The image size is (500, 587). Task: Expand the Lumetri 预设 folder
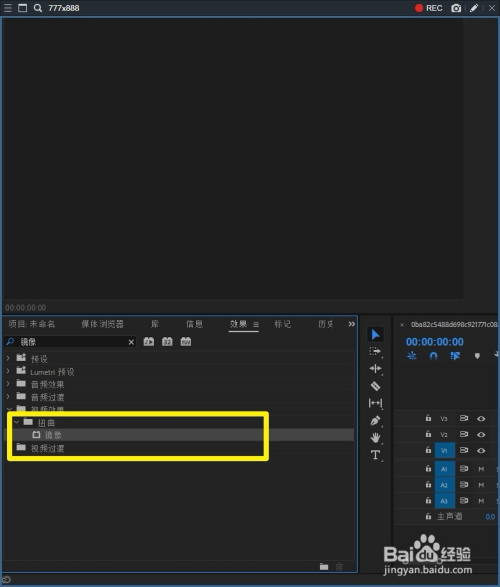pyautogui.click(x=8, y=371)
